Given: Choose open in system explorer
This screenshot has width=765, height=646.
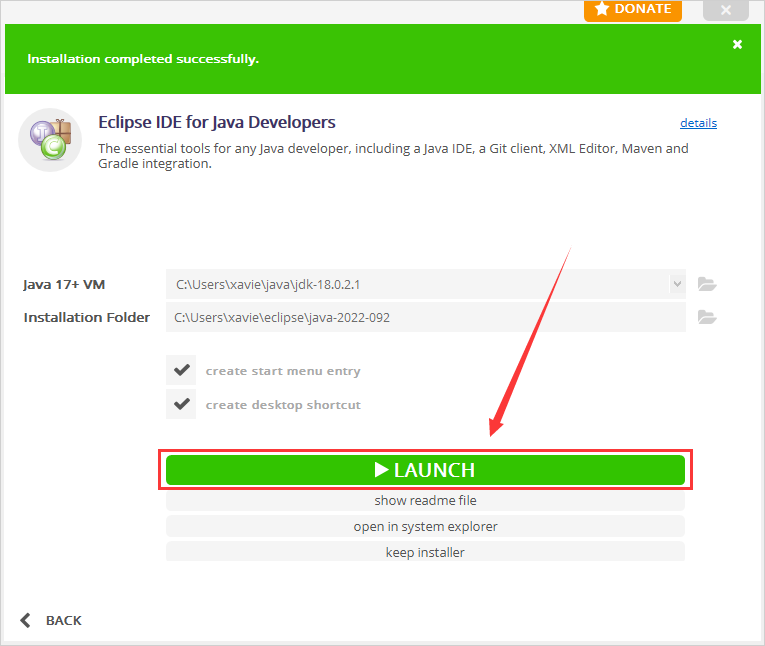Looking at the screenshot, I should click(425, 526).
